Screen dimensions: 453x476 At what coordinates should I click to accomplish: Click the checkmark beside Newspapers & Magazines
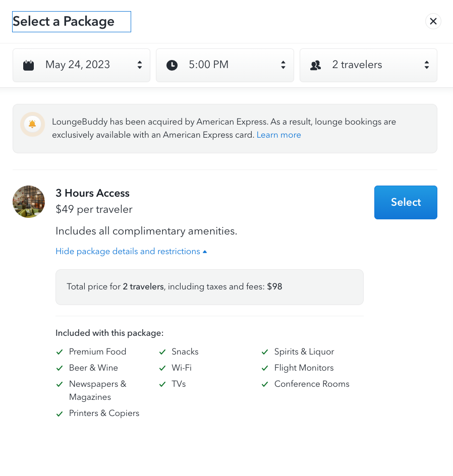[x=60, y=384]
